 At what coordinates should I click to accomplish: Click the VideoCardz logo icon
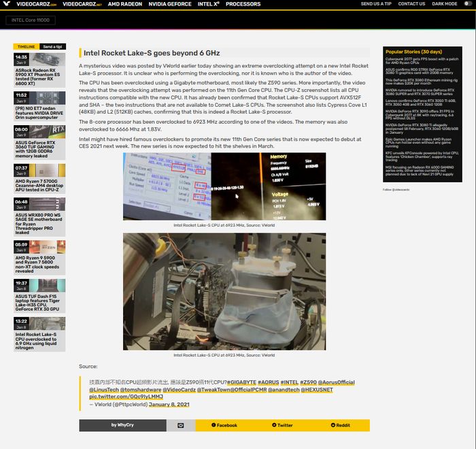(x=6, y=4)
